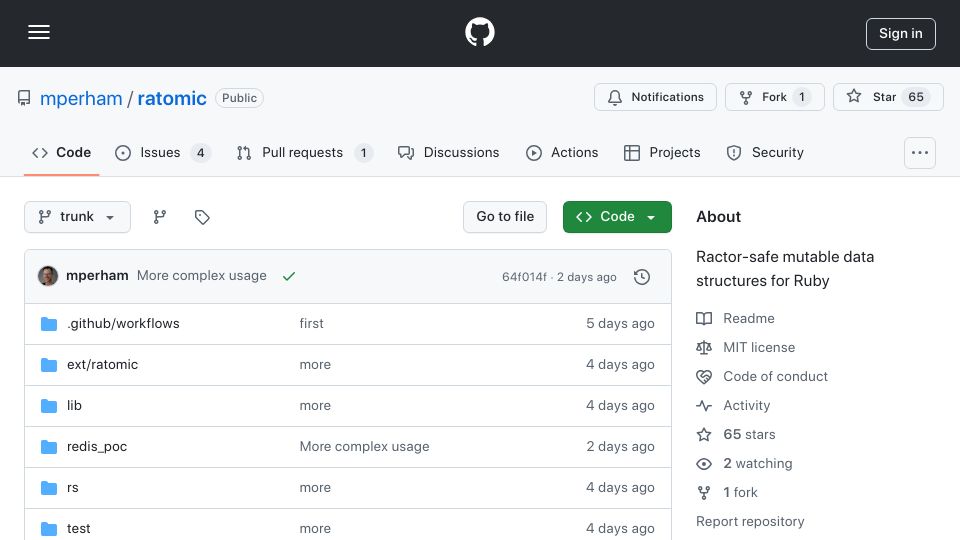
Task: Open the redis_poc folder
Action: coord(97,446)
